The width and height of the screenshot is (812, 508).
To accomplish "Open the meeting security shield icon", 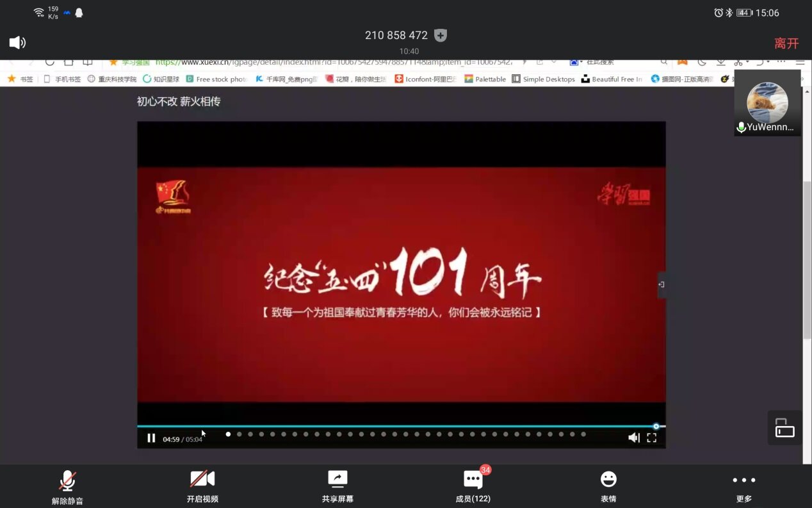I will click(441, 36).
